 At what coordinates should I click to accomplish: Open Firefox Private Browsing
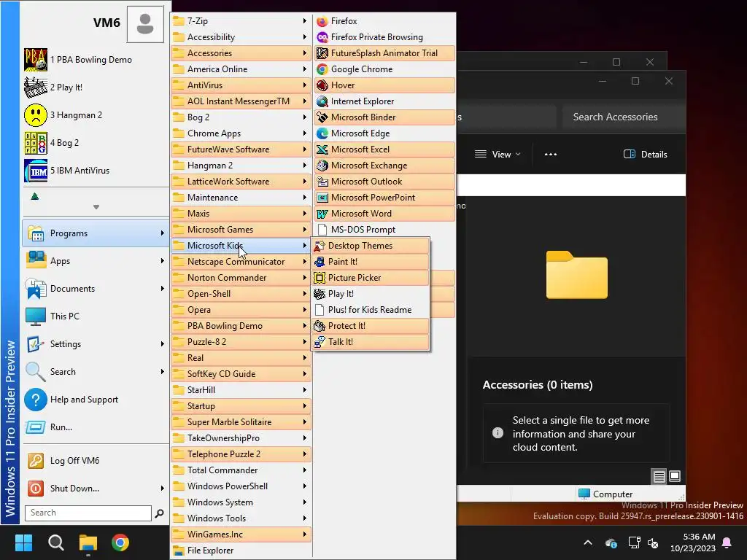click(384, 37)
